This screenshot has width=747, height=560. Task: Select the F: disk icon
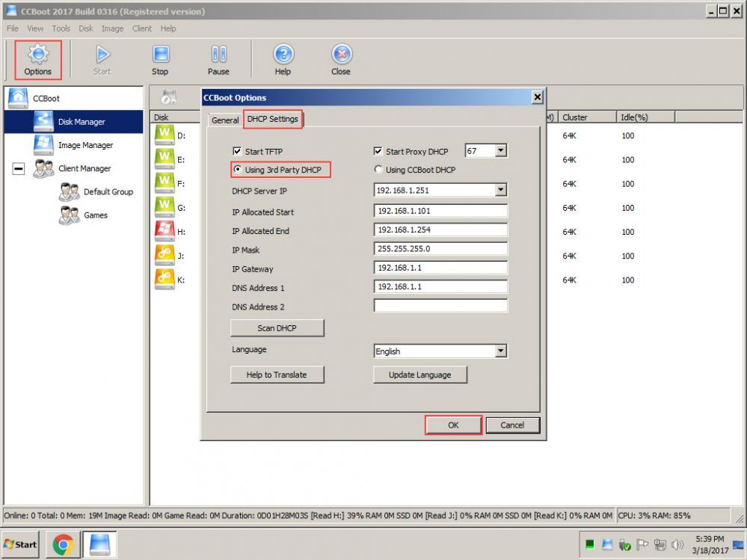point(165,183)
